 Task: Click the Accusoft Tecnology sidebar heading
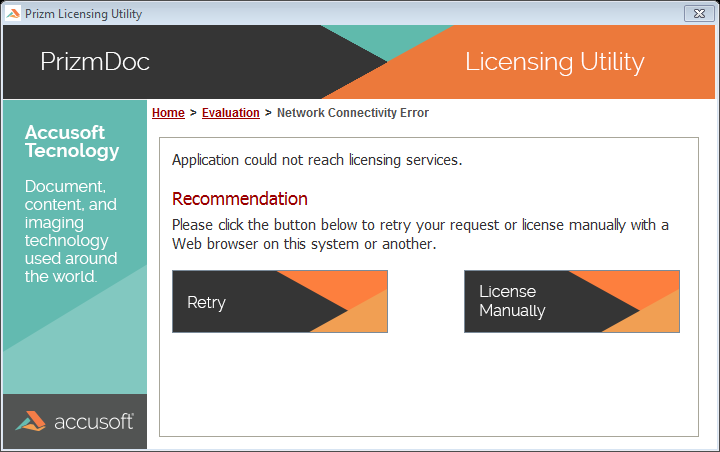[x=72, y=142]
